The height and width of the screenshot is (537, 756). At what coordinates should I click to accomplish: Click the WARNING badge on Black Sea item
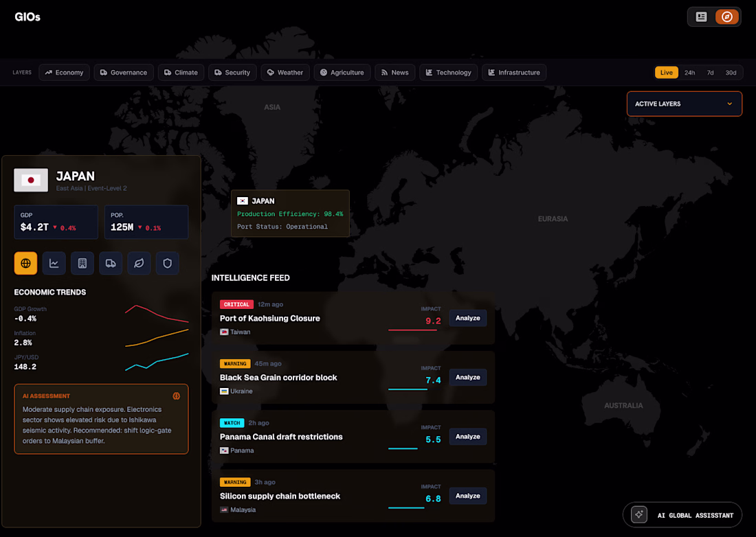pyautogui.click(x=235, y=364)
